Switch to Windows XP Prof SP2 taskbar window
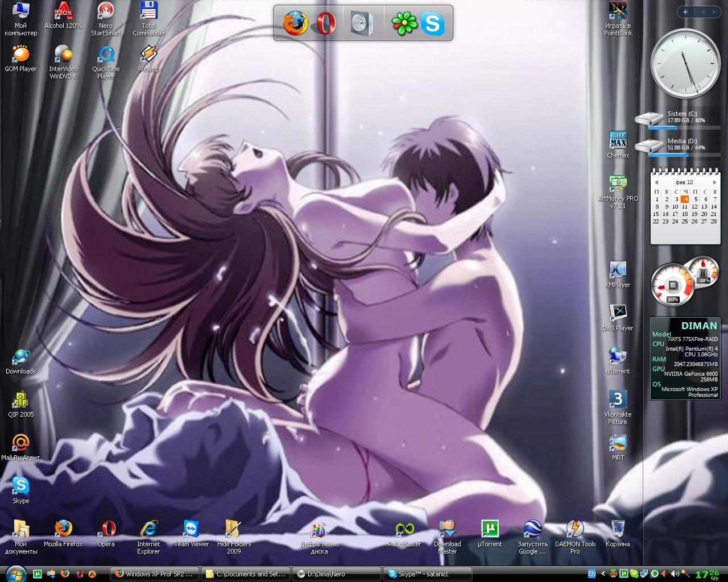The image size is (728, 582). click(x=154, y=574)
